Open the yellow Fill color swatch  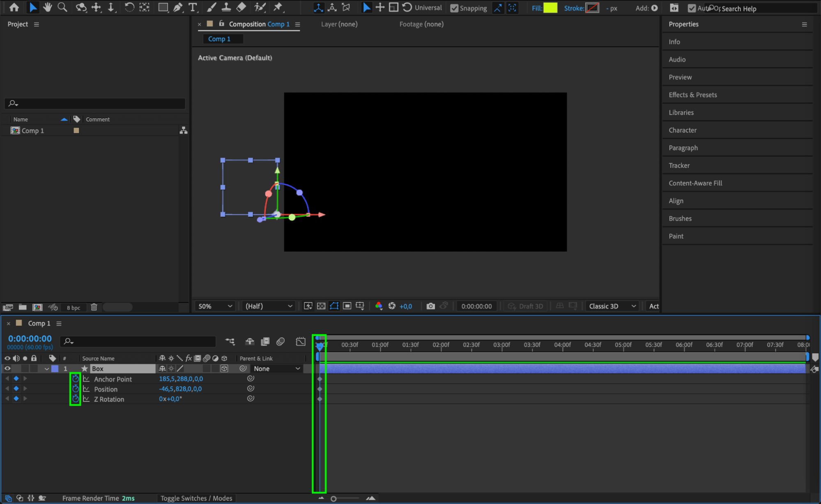pos(550,8)
